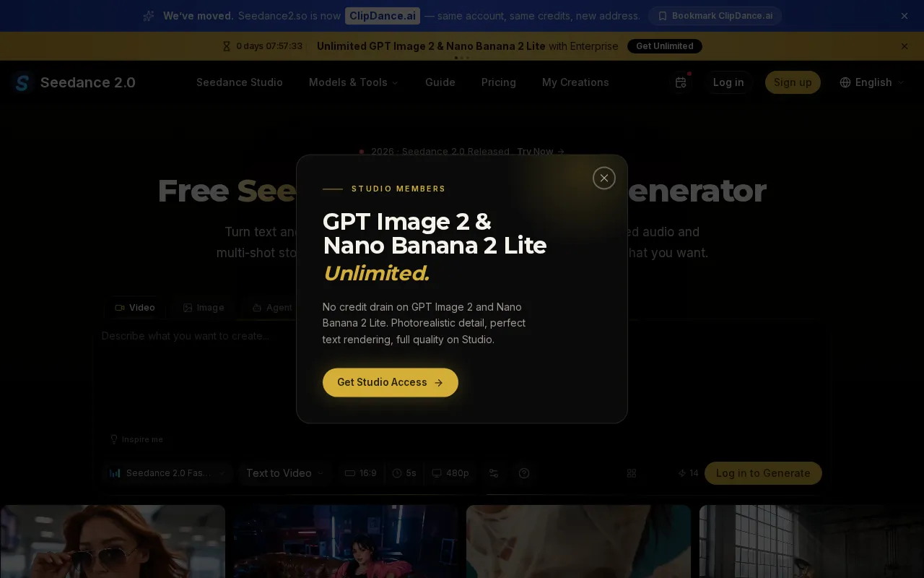Click Try Now link
924x578 pixels.
coord(541,152)
